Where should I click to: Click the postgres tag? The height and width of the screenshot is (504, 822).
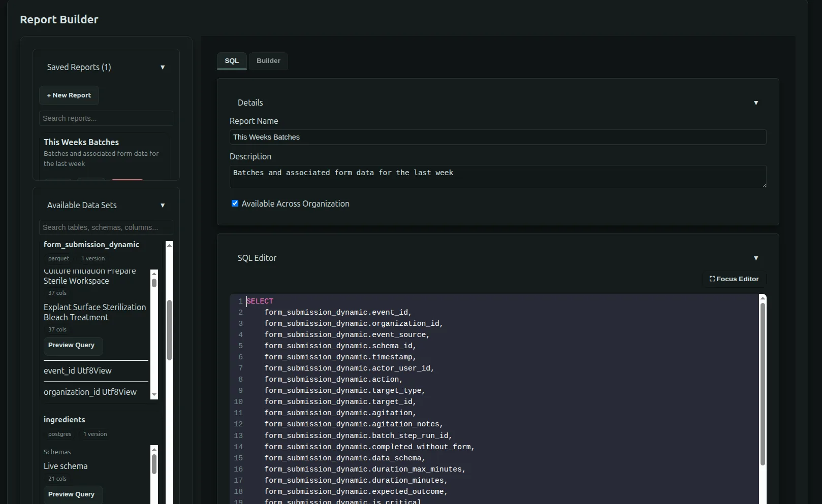click(59, 434)
